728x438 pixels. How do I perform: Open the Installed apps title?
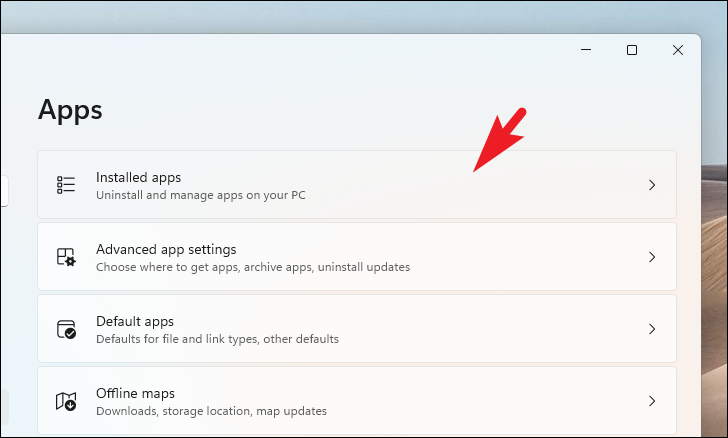(138, 177)
